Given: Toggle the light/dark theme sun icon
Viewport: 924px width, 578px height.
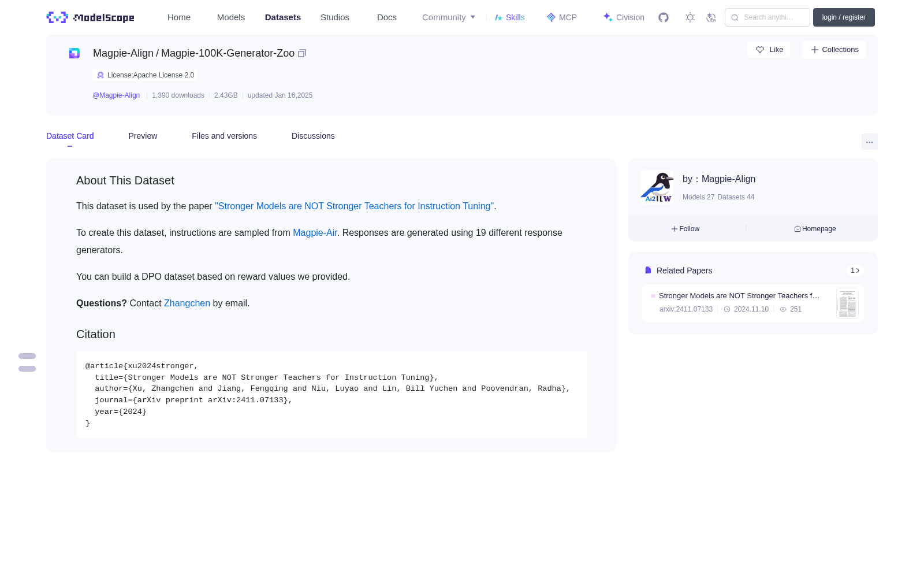Looking at the screenshot, I should (690, 17).
